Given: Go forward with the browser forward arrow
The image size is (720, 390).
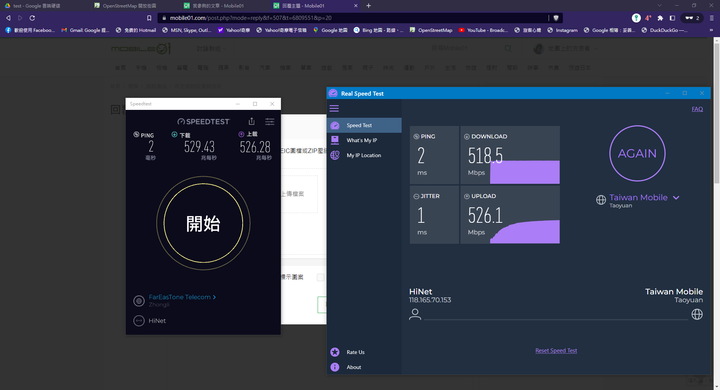Looking at the screenshot, I should (20, 18).
